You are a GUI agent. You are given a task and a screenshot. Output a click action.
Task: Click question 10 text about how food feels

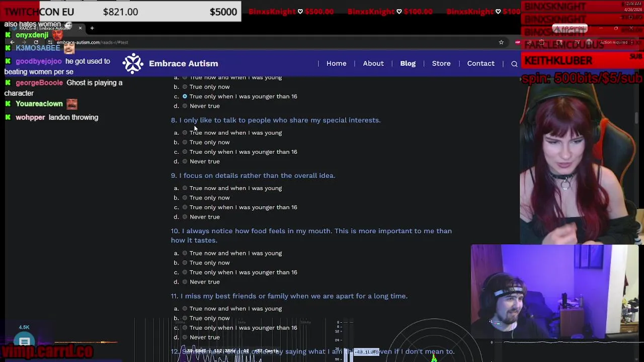coord(311,235)
